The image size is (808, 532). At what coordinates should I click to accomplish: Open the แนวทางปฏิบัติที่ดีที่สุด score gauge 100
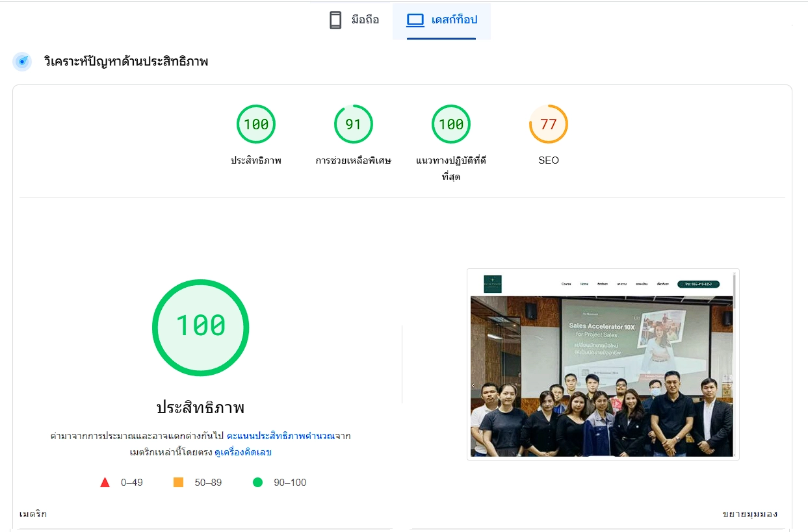(451, 124)
